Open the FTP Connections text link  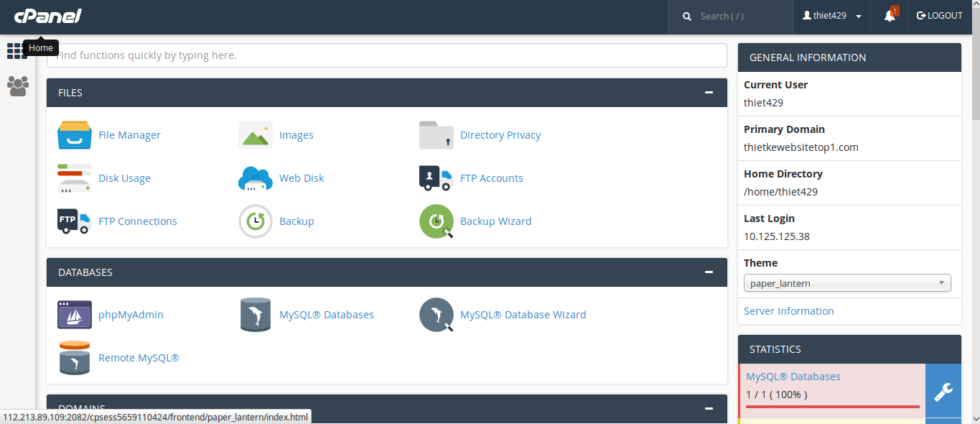[x=138, y=221]
